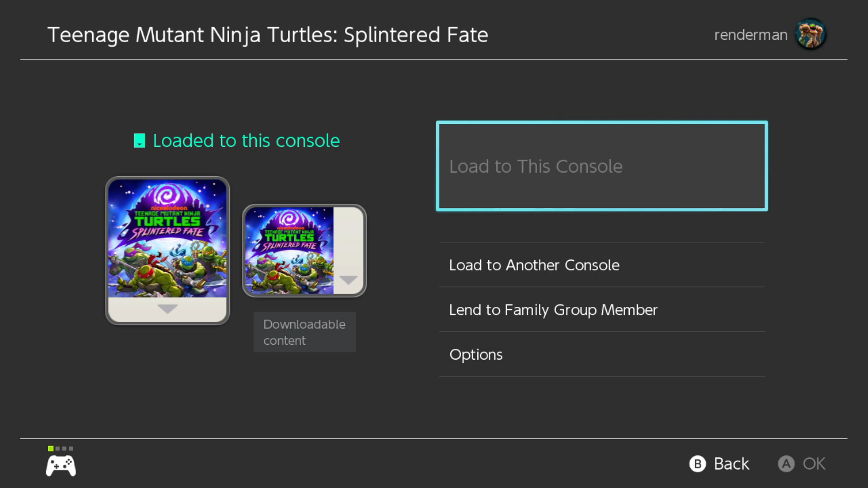This screenshot has height=488, width=868.
Task: Click the controller icon in the footer
Action: tap(61, 465)
